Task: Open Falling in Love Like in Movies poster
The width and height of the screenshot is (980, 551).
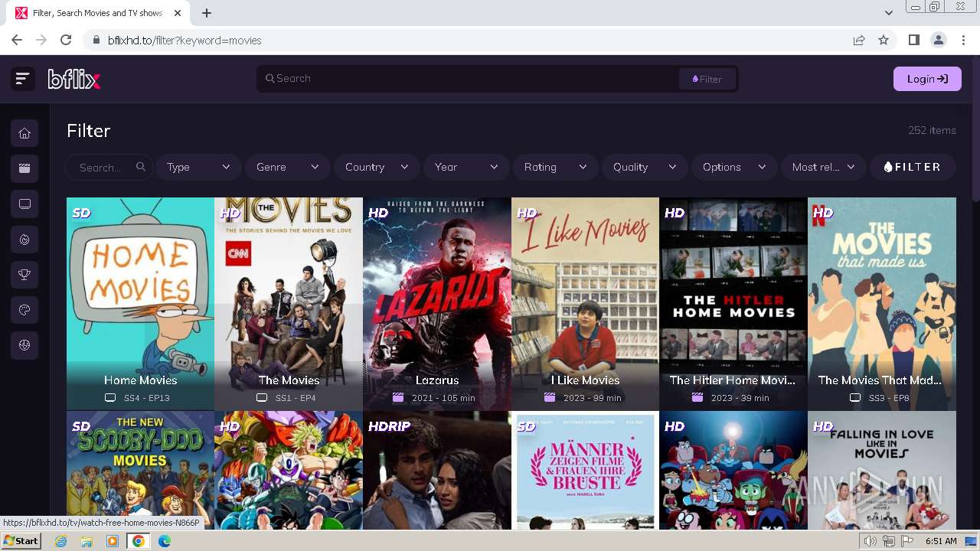Action: (882, 471)
